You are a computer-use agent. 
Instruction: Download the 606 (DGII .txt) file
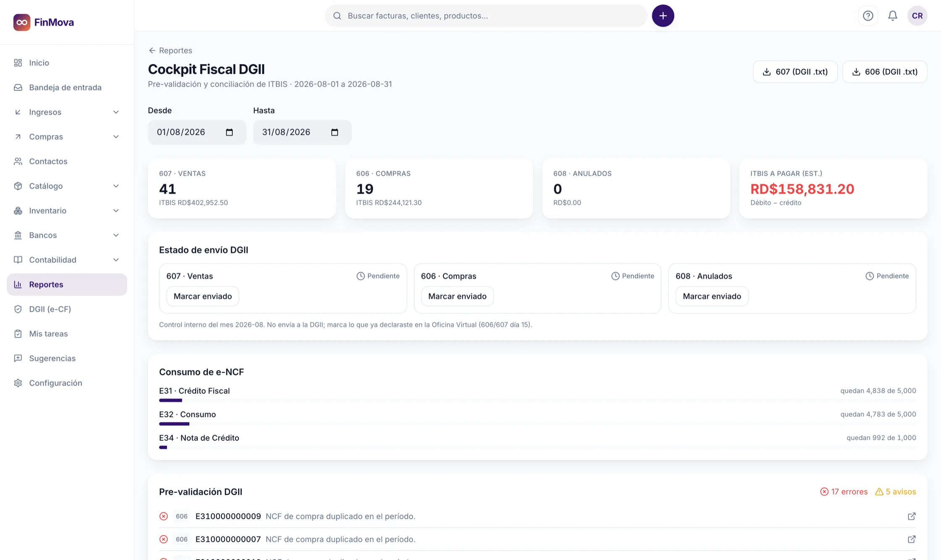click(x=885, y=72)
